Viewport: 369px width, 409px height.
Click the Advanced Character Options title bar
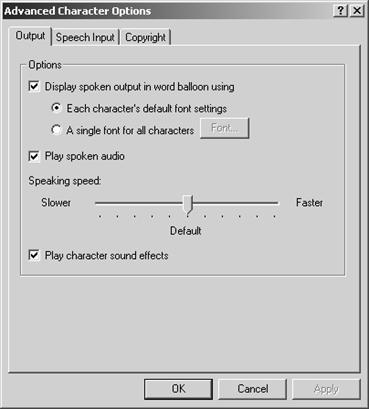coord(167,11)
